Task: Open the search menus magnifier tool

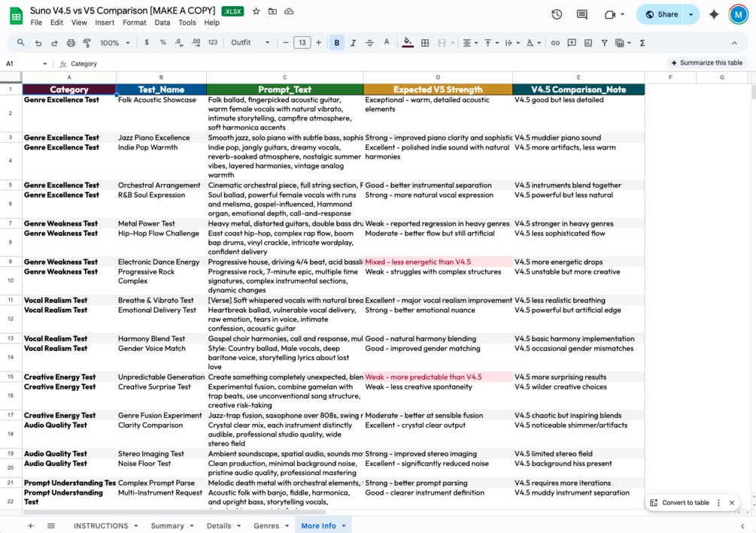Action: [x=21, y=43]
